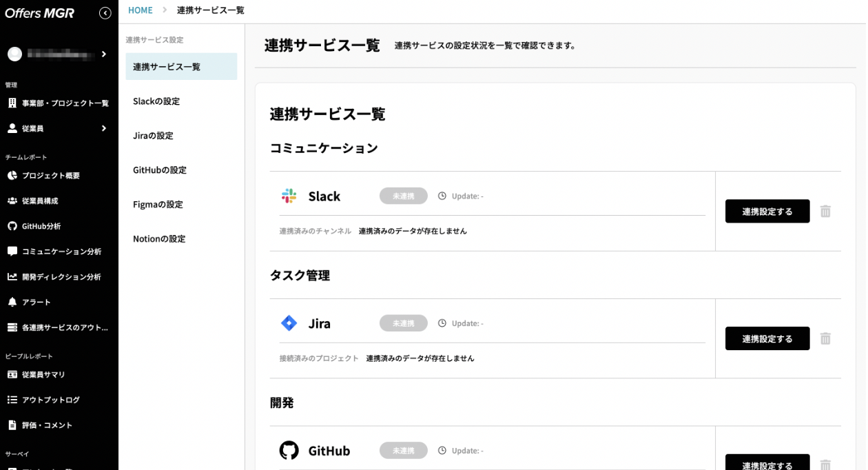
Task: Click the Jira logo icon
Action: click(289, 323)
